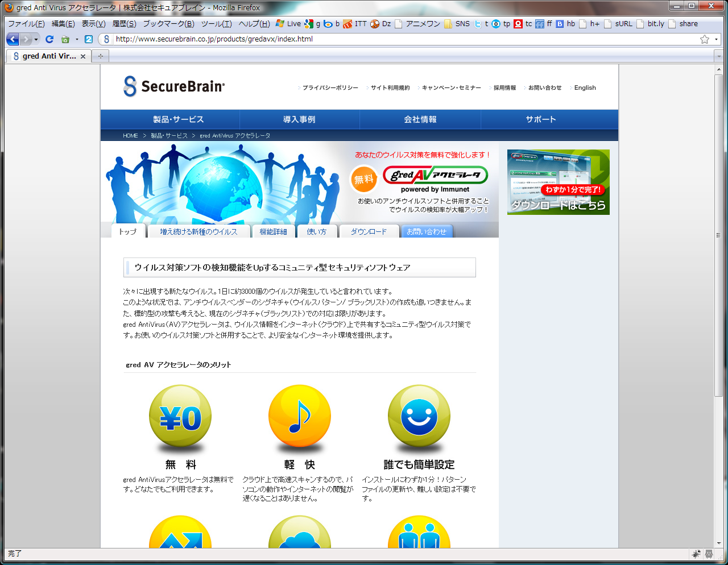Open the お問い合わせ header link
728x565 pixels.
pyautogui.click(x=545, y=88)
